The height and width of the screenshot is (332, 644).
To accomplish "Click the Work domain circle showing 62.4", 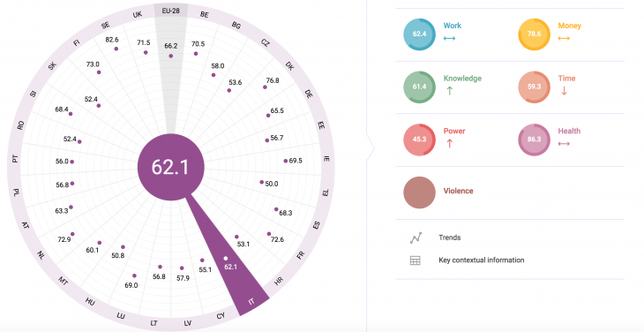I will tap(419, 34).
